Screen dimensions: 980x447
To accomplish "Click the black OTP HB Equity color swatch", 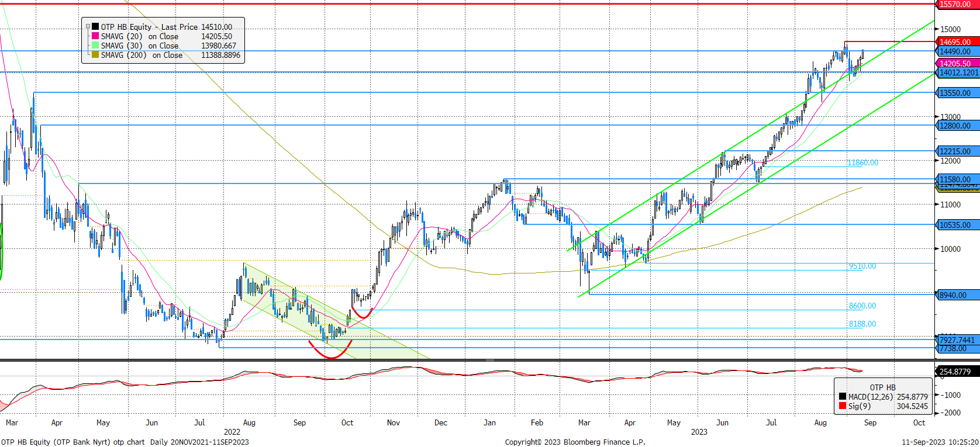I will coord(95,27).
